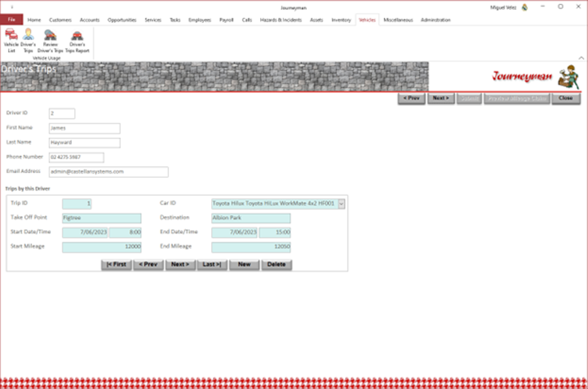Jump to the last trip record
The image size is (588, 389).
212,265
